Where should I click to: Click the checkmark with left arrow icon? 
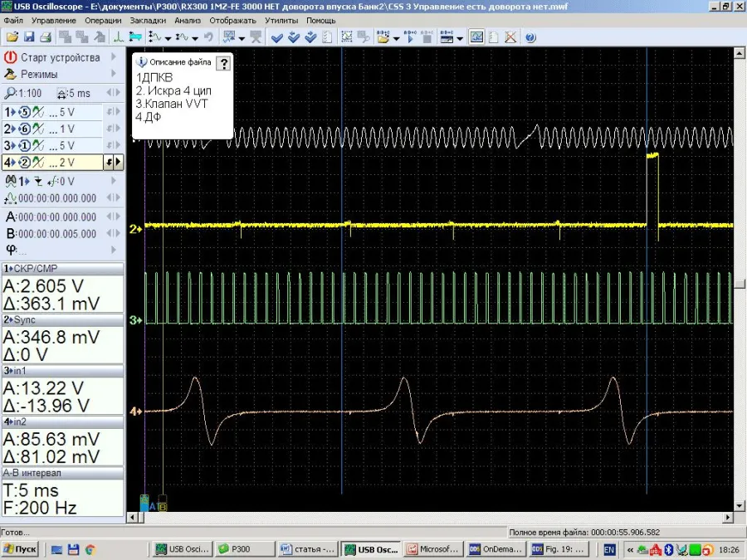coord(294,37)
